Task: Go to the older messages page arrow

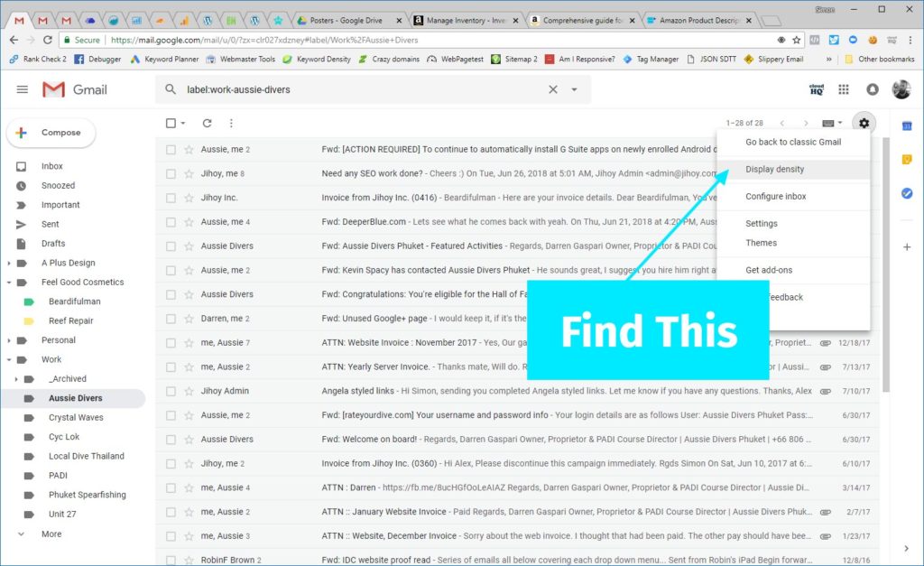Action: point(806,124)
